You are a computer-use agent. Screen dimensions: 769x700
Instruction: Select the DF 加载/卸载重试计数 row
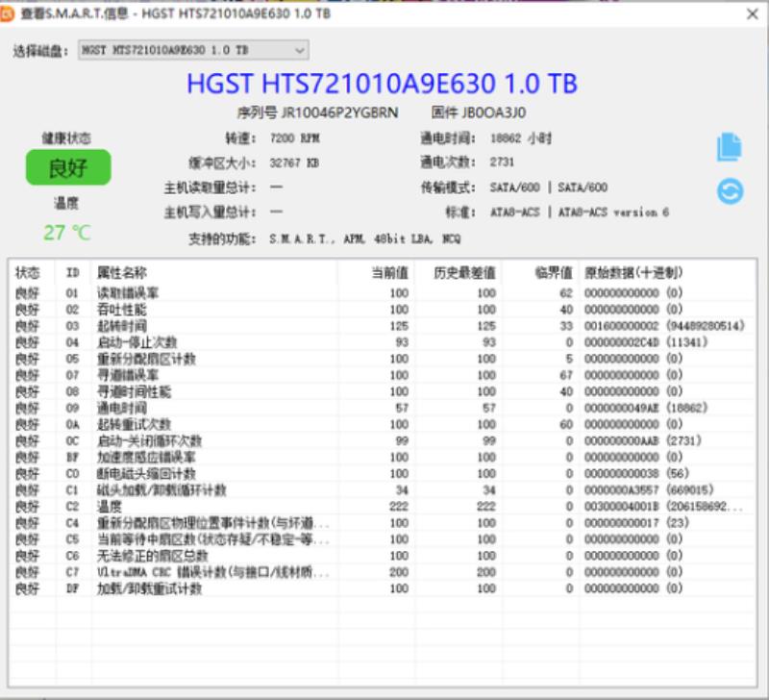pos(382,588)
